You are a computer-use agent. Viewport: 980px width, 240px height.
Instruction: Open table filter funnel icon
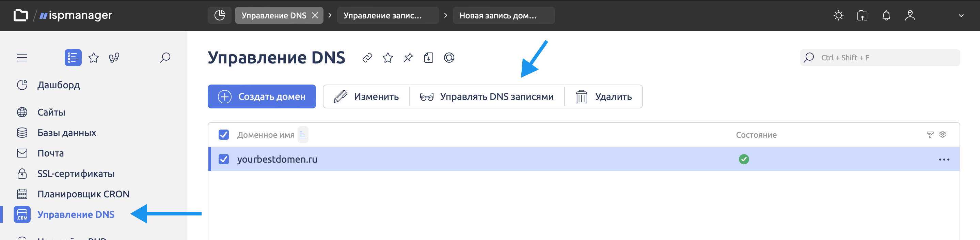click(930, 134)
